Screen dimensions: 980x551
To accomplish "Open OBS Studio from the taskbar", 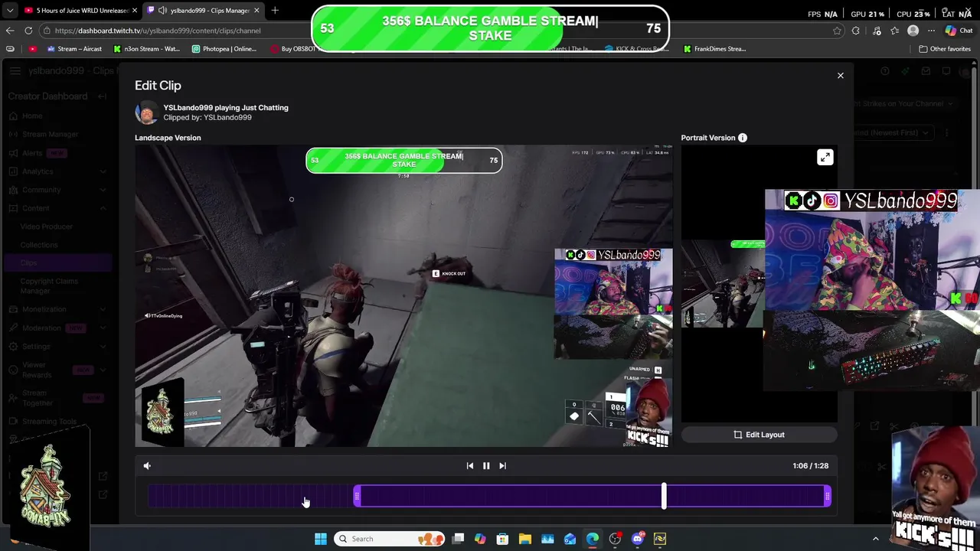I will click(x=615, y=539).
